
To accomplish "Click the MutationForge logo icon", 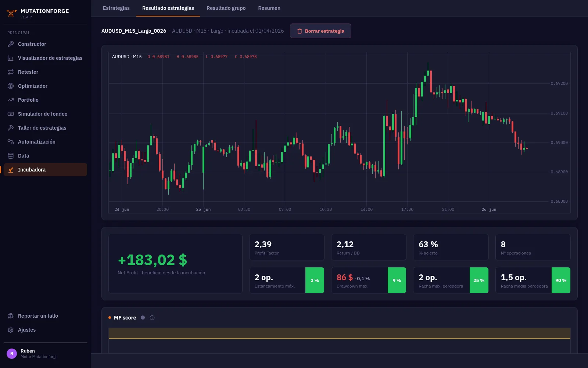I will (x=11, y=14).
